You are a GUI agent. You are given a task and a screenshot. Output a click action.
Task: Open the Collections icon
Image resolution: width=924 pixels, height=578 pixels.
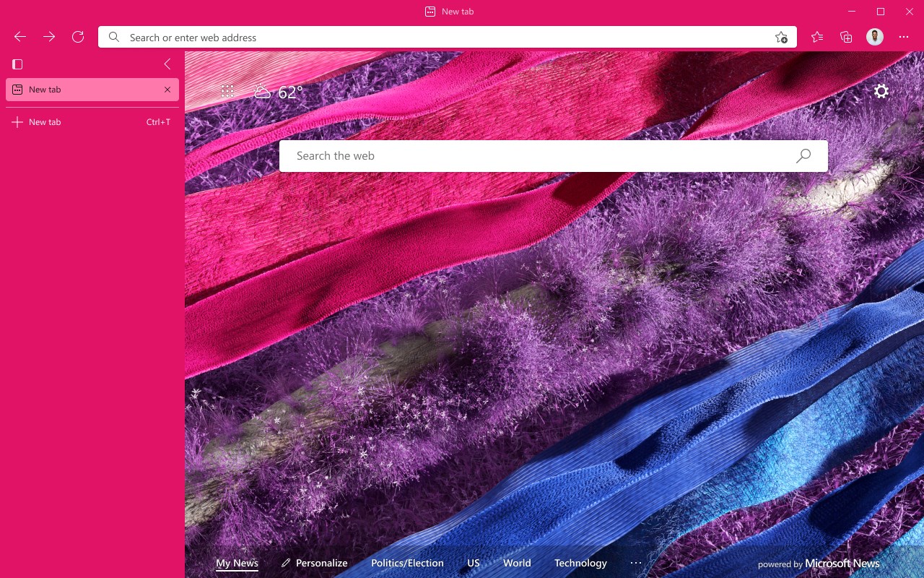[846, 37]
